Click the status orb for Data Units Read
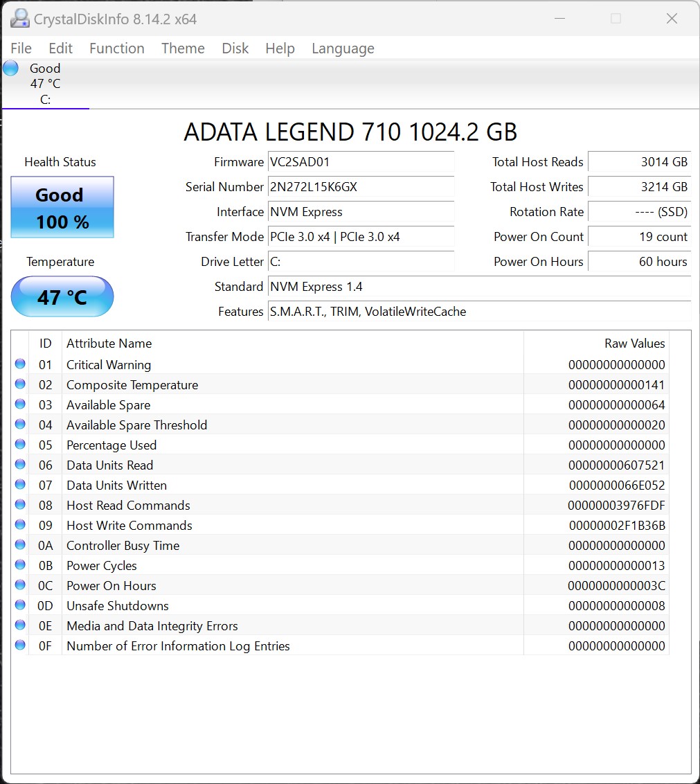The height and width of the screenshot is (784, 700). (x=20, y=464)
